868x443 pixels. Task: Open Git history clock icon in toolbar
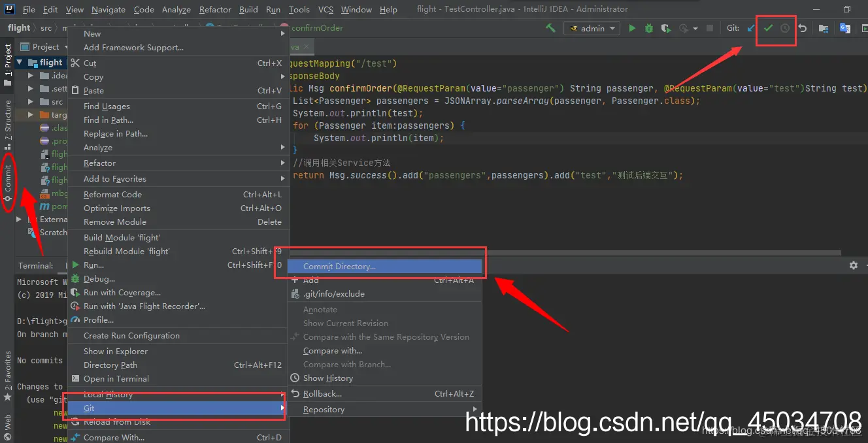point(785,28)
